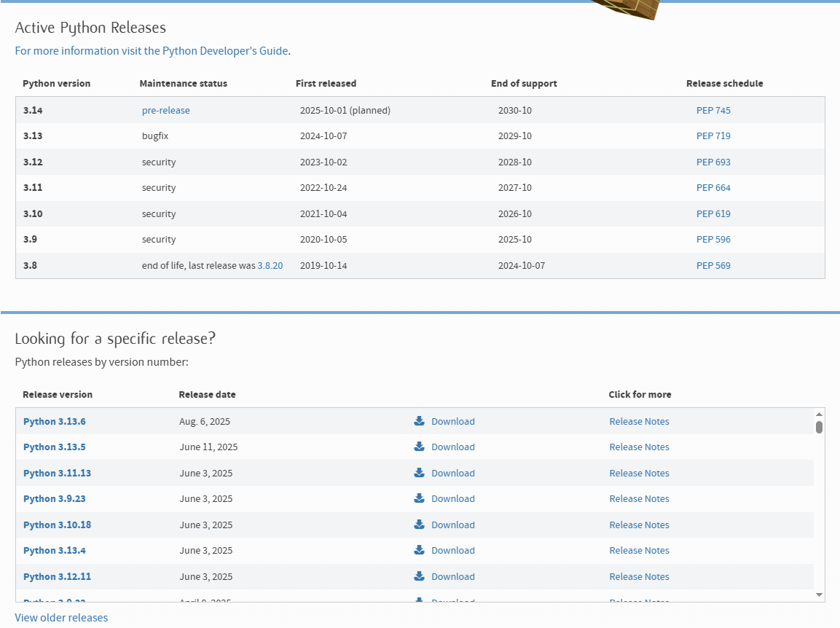
Task: Open the Python 3.11.13 release page
Action: point(57,473)
